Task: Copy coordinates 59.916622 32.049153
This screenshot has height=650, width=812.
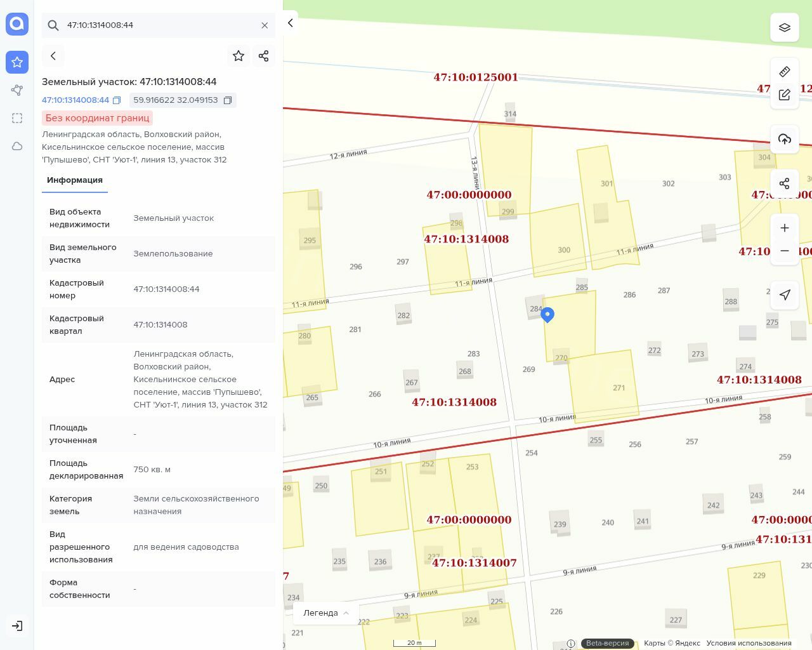Action: coord(228,100)
